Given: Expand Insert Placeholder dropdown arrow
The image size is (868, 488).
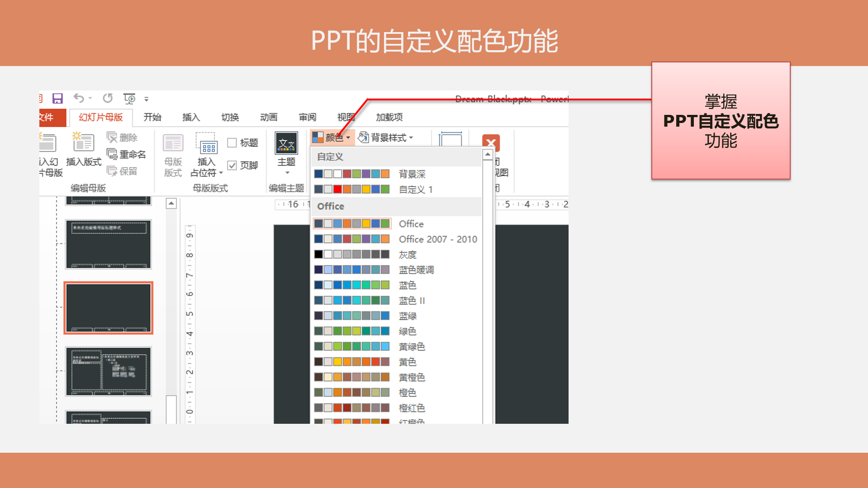Looking at the screenshot, I should coord(221,173).
